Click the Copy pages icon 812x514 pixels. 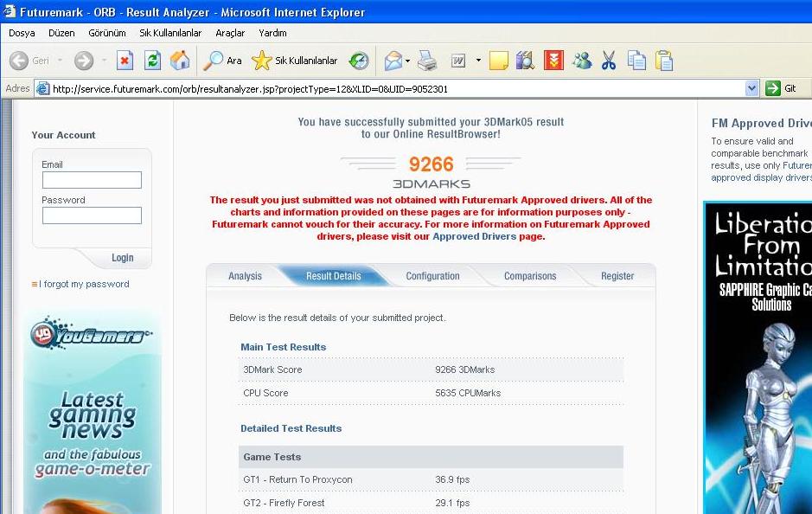coord(636,61)
